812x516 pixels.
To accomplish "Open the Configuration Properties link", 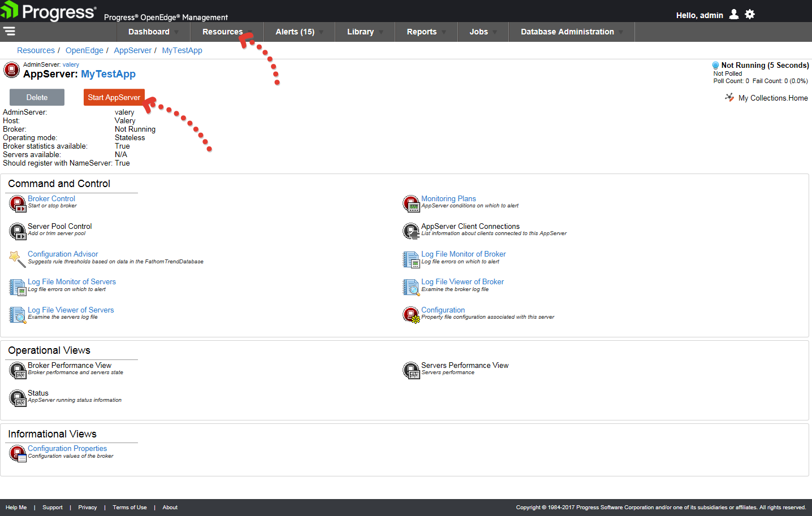I will tap(67, 448).
